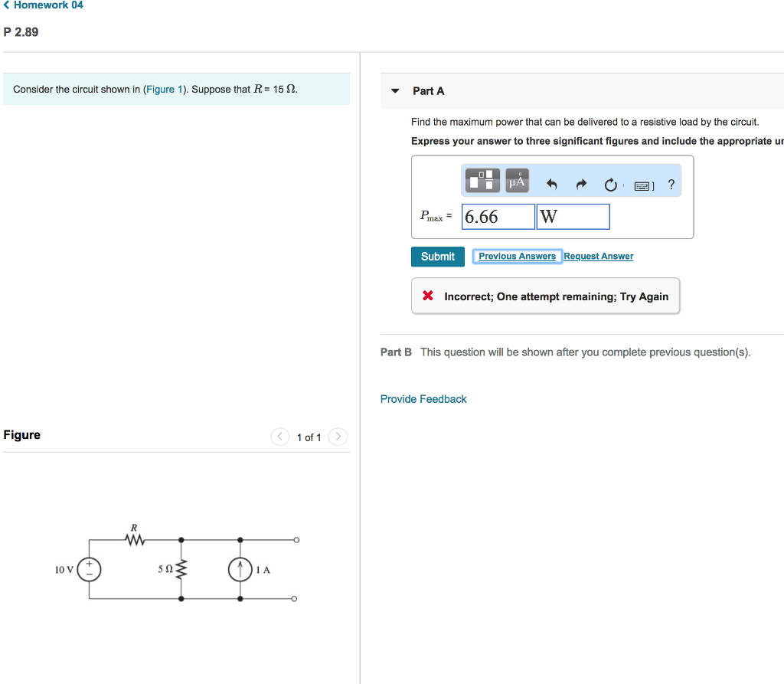Screen dimensions: 784x684
Task: Open the Provide Feedback link
Action: tap(423, 398)
